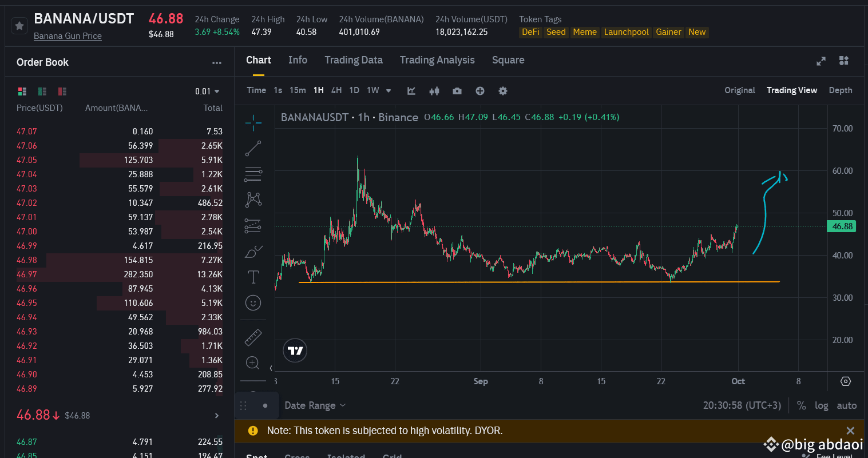Enable percent scale with the % toggle
Image resolution: width=868 pixels, height=458 pixels.
coord(801,405)
